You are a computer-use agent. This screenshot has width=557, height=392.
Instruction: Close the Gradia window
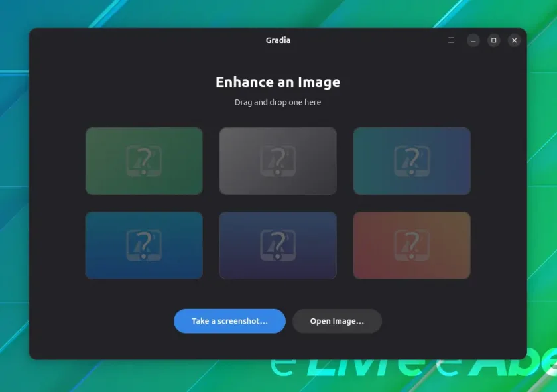click(514, 40)
